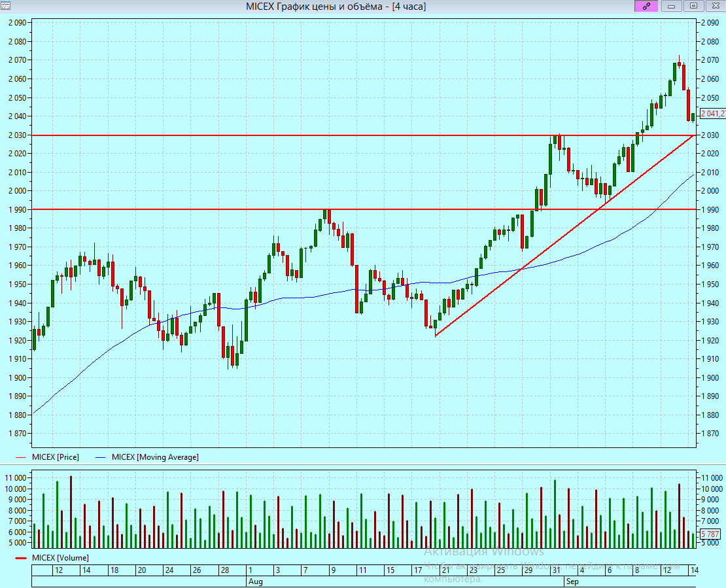Click date label 3 on the time axis

click(x=278, y=570)
